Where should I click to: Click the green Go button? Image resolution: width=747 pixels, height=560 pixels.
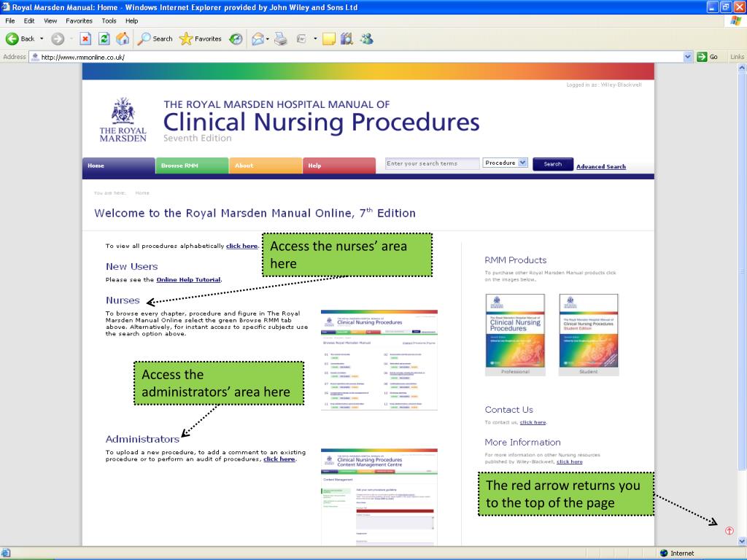coord(707,57)
